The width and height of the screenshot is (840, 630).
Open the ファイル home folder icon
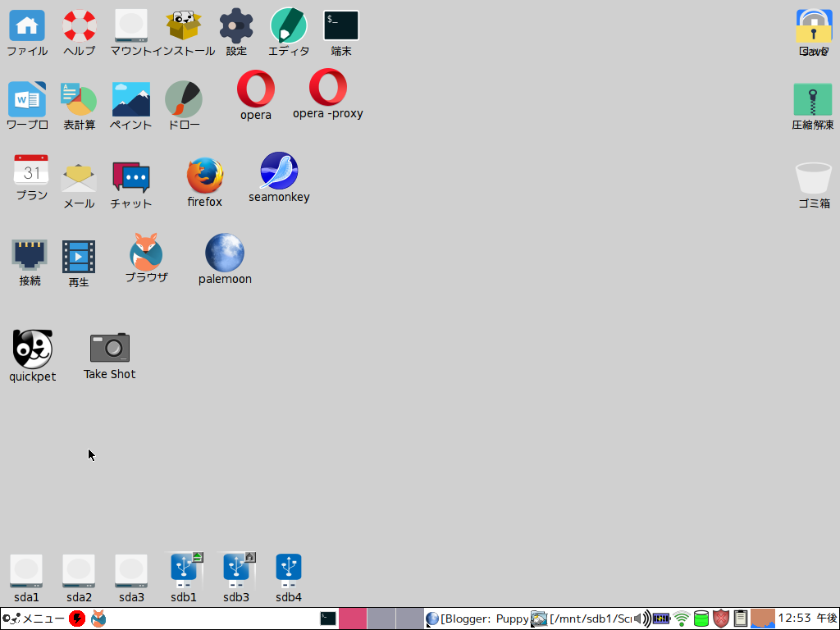click(27, 25)
